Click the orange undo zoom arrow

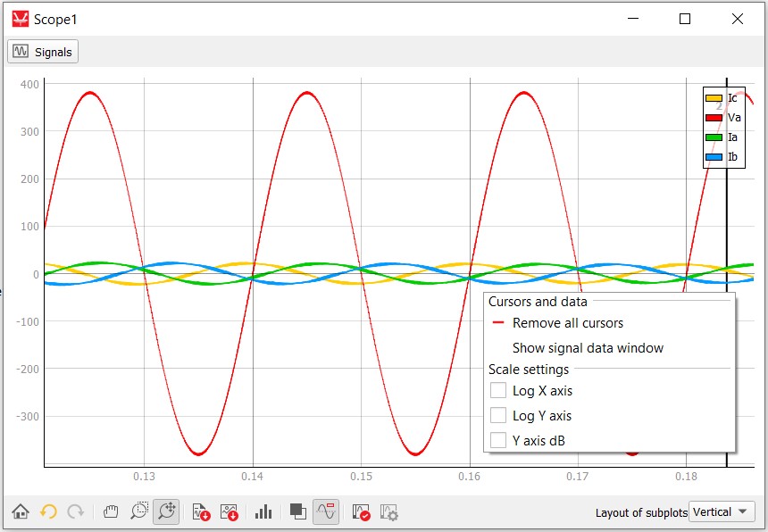pos(48,512)
